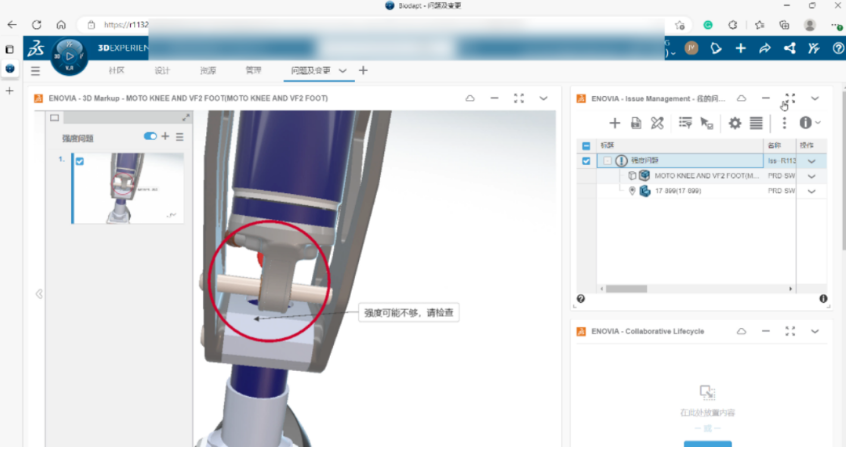Switch to the 设计 dashboard tab

162,71
